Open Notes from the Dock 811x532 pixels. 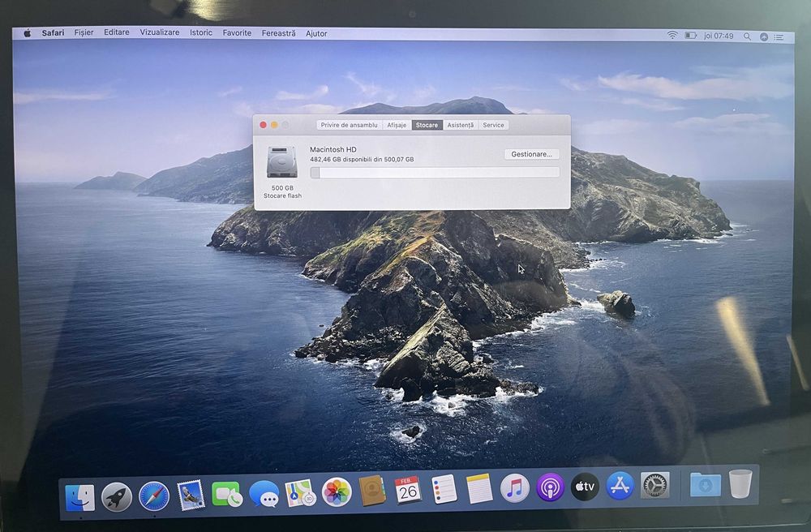pos(479,488)
